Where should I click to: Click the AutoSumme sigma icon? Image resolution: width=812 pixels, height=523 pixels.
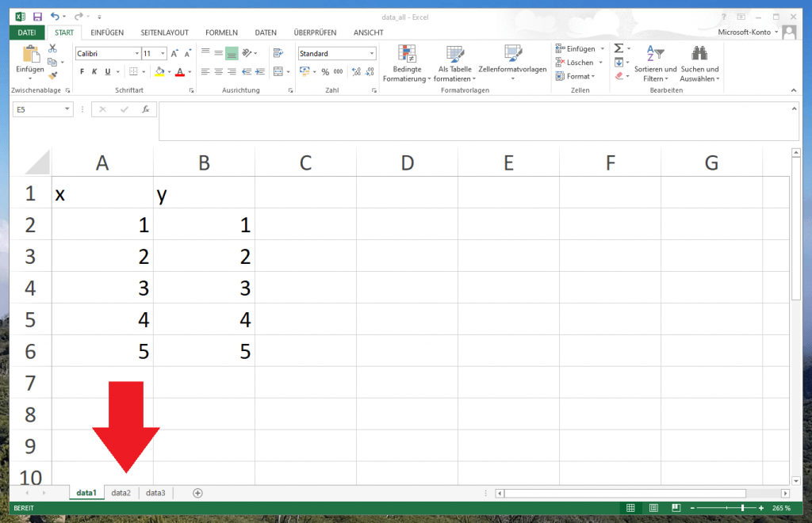click(x=619, y=49)
